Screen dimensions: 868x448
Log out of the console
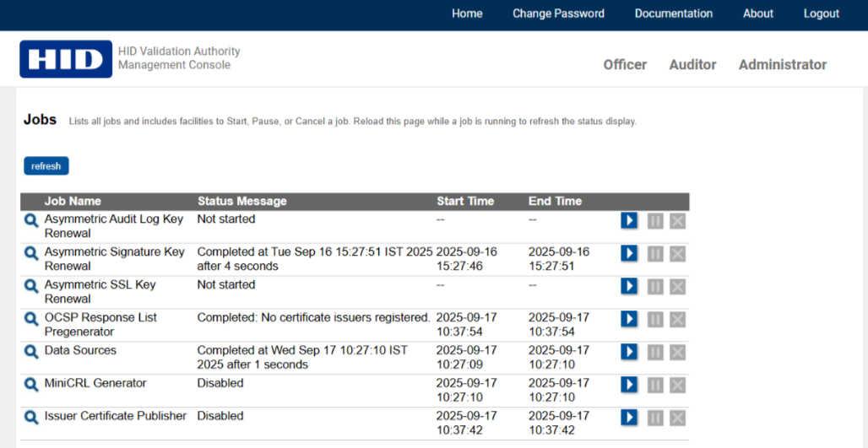pos(821,13)
